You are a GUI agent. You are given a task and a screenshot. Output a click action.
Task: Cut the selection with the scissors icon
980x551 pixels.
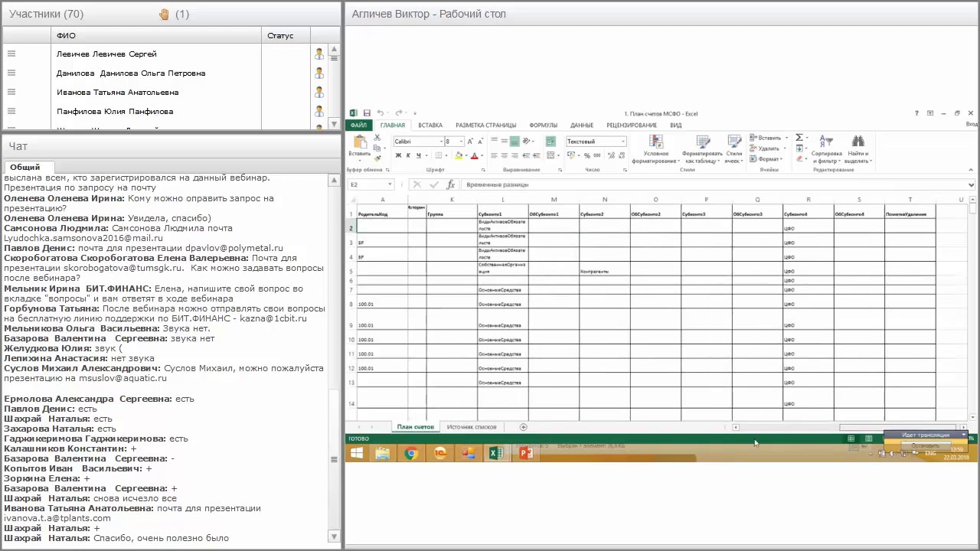377,138
